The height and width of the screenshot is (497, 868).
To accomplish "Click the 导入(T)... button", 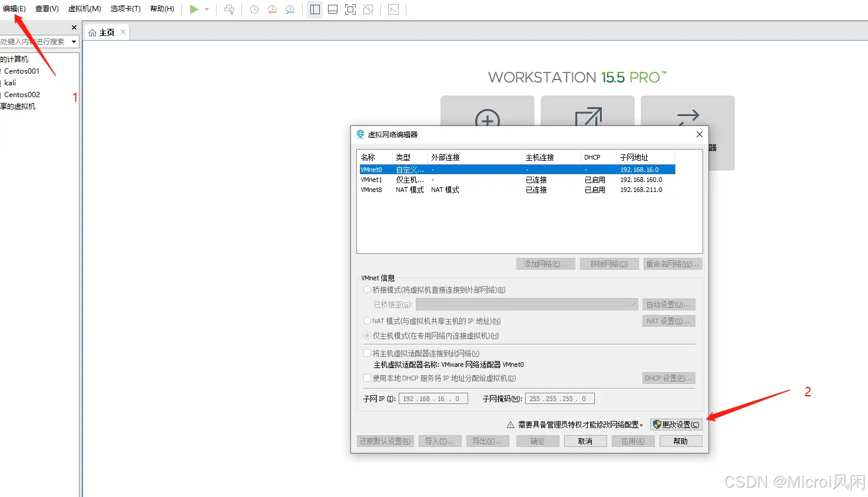I will point(440,441).
